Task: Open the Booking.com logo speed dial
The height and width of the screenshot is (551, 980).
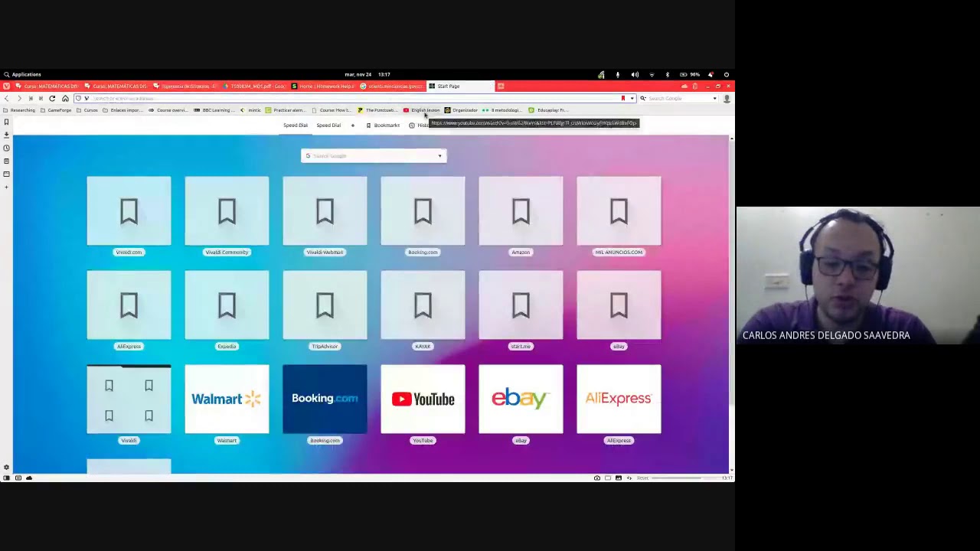Action: [325, 399]
